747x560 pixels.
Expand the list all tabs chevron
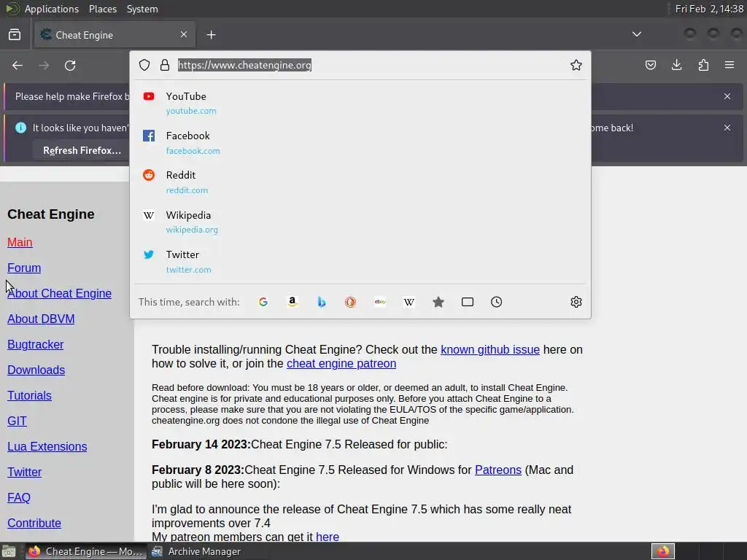point(636,34)
